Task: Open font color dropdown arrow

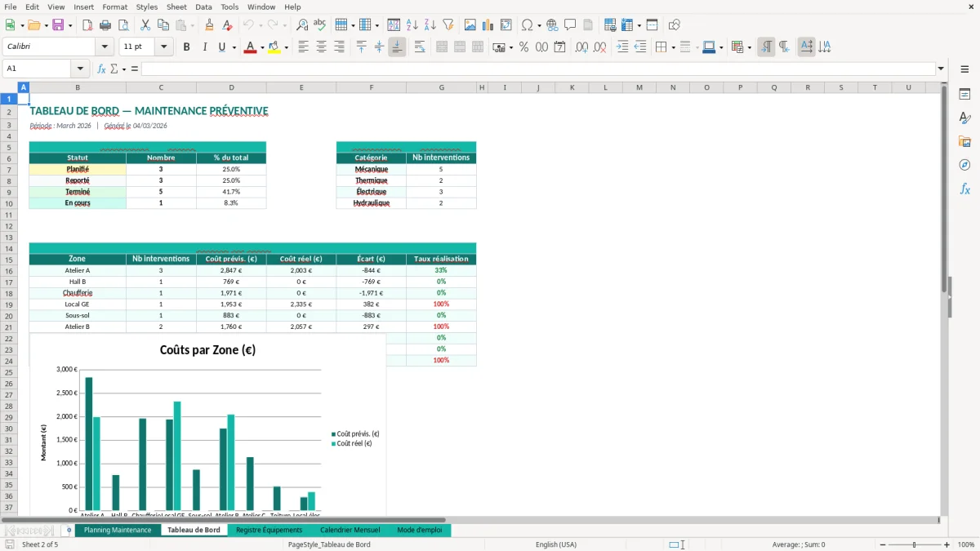Action: pyautogui.click(x=261, y=47)
